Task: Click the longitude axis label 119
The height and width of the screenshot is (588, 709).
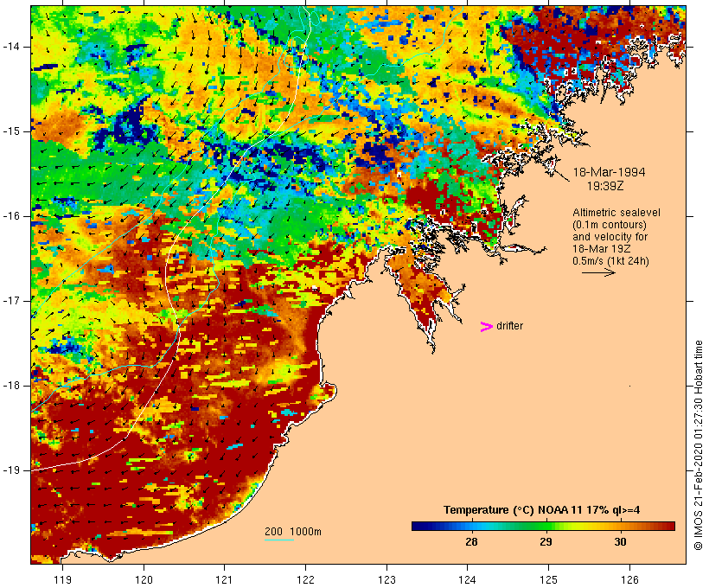Action: pos(63,579)
